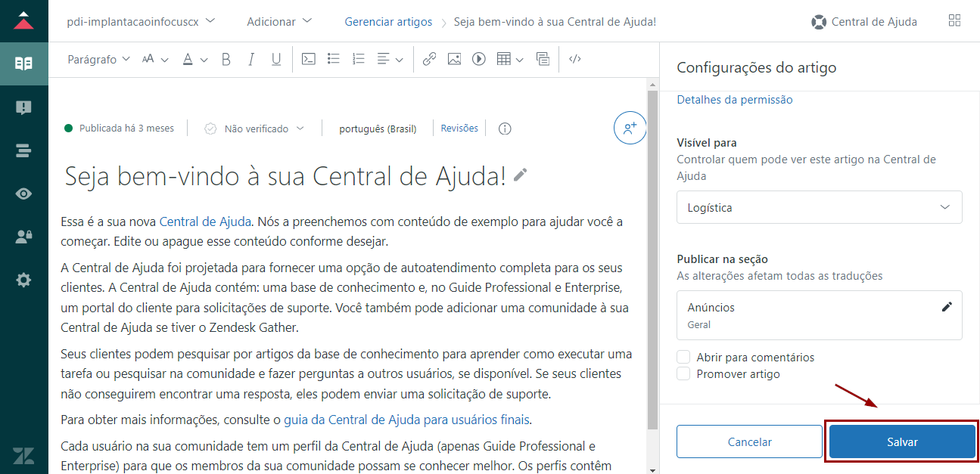Open the "Detalhes da permissão" link

pyautogui.click(x=734, y=100)
